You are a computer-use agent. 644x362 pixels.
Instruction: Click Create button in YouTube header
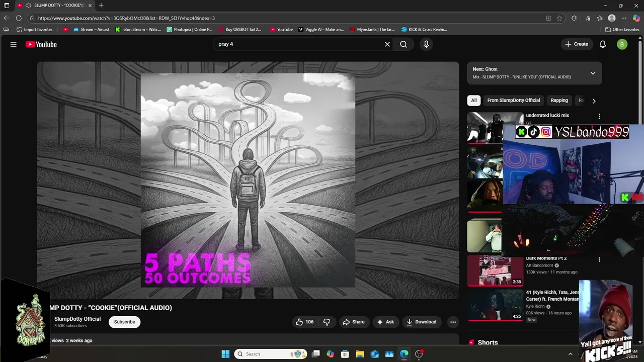tap(577, 44)
